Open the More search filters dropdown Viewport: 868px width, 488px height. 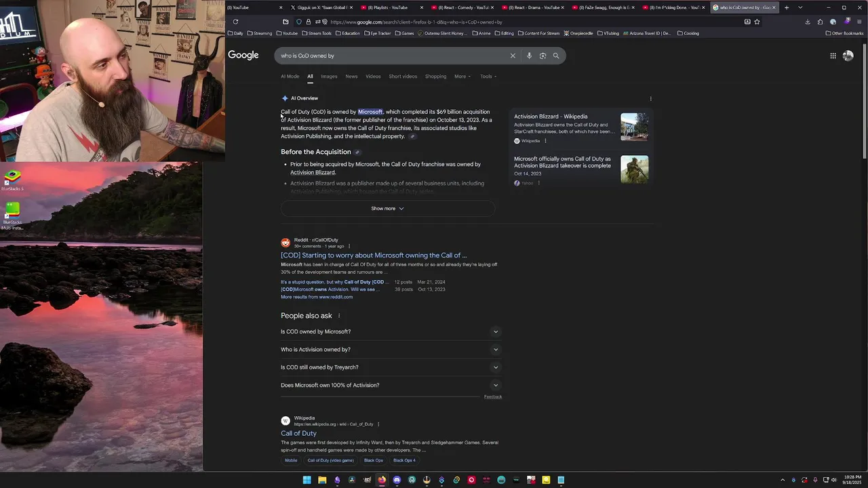click(x=462, y=77)
